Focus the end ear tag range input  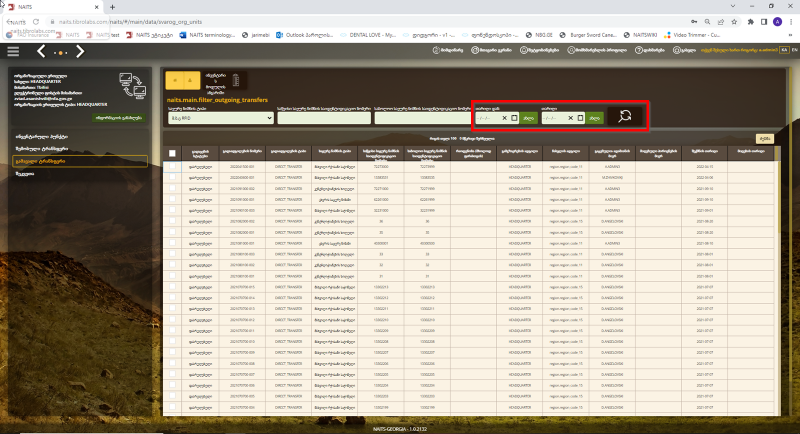[422, 118]
